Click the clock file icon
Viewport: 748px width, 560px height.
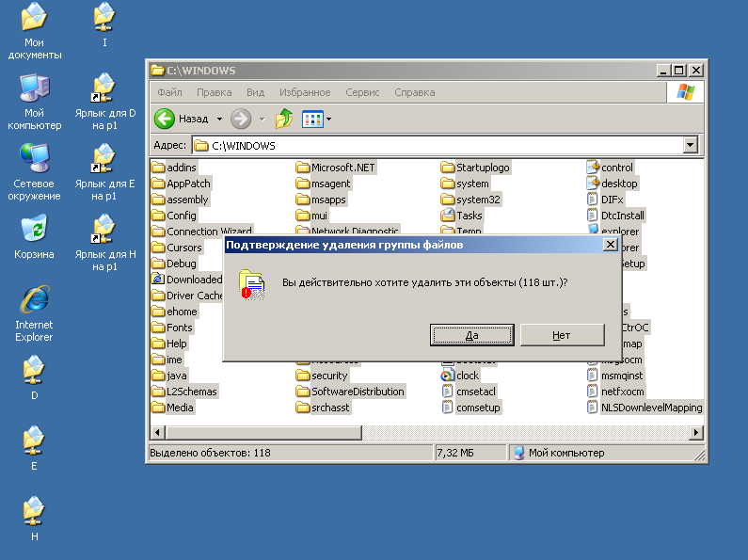(x=448, y=376)
